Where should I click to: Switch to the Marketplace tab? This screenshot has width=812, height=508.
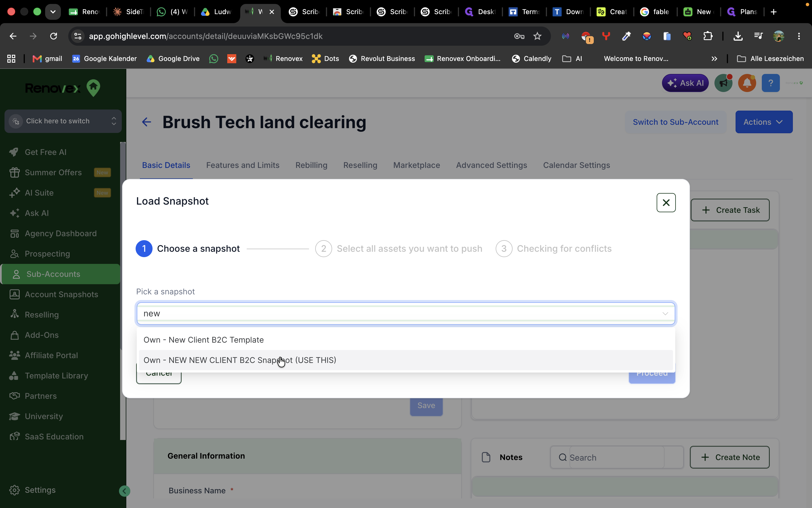(416, 165)
